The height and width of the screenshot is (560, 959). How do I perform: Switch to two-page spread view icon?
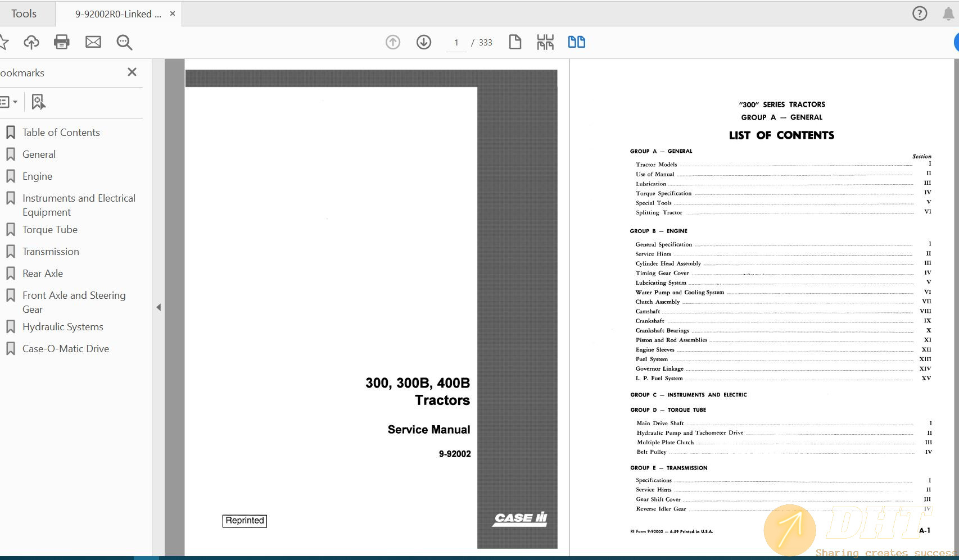pos(576,42)
